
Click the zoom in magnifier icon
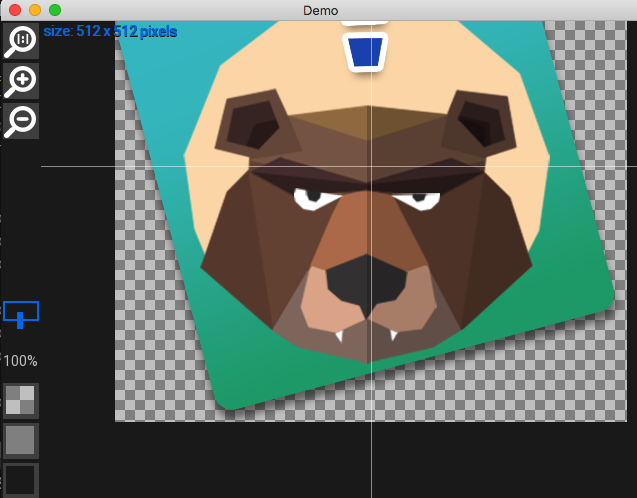21,80
